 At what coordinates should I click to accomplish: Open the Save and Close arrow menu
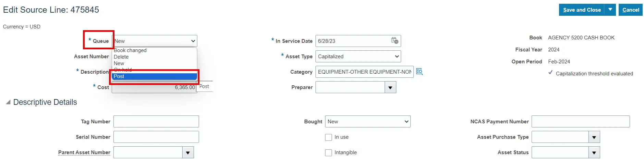point(610,10)
